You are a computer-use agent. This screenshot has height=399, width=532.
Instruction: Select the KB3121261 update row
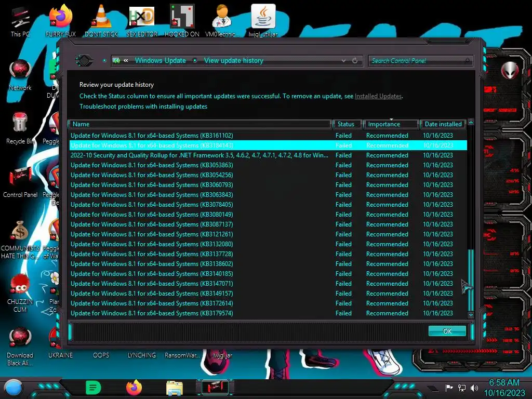268,234
